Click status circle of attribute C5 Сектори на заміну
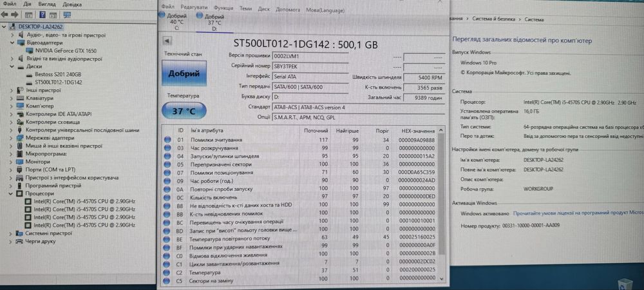 (167, 280)
